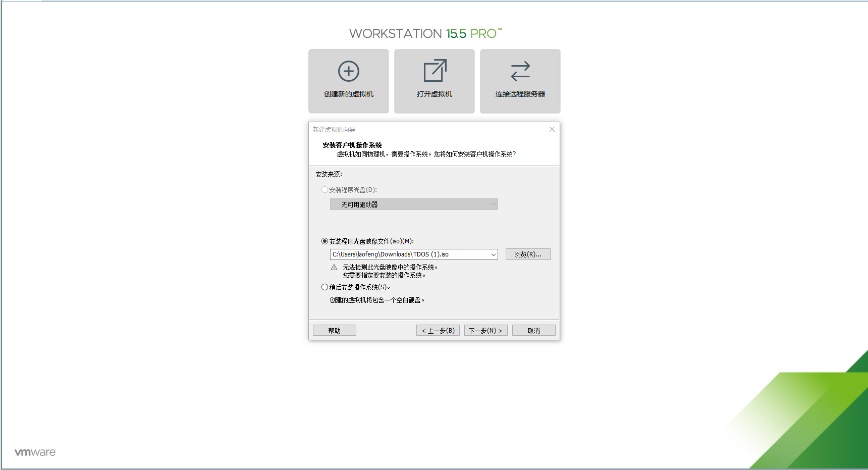Click the 安装来源 label

[329, 174]
